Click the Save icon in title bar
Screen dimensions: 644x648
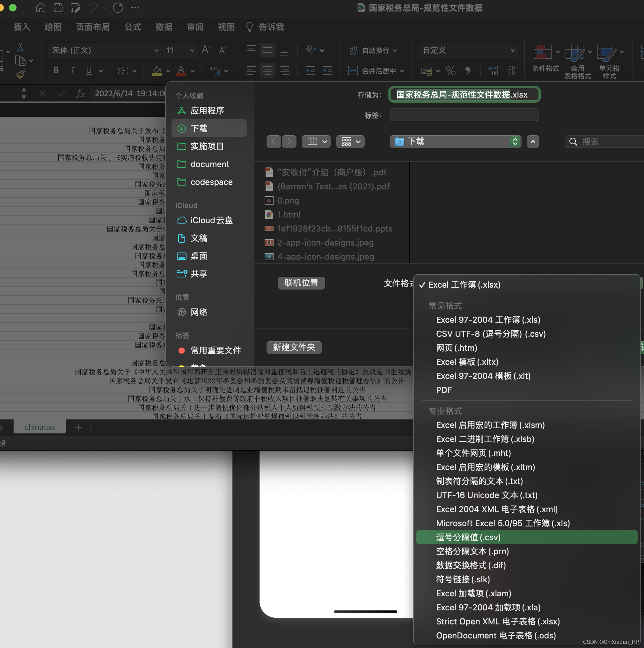click(58, 7)
